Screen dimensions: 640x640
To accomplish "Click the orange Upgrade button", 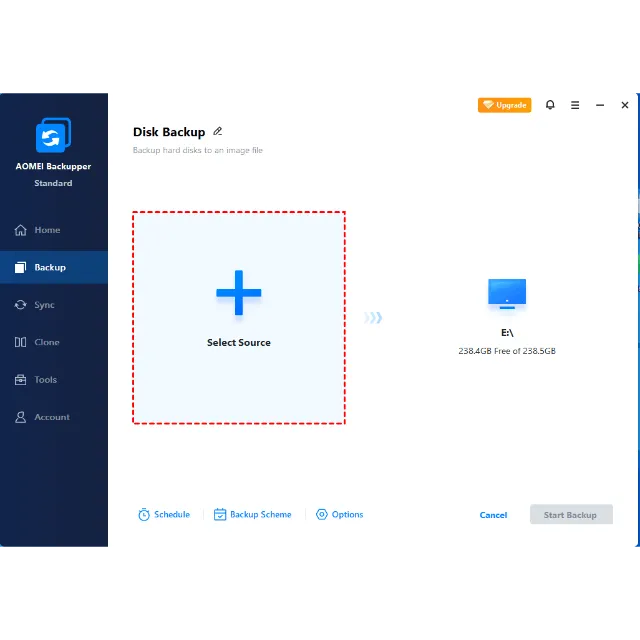I will (x=504, y=105).
